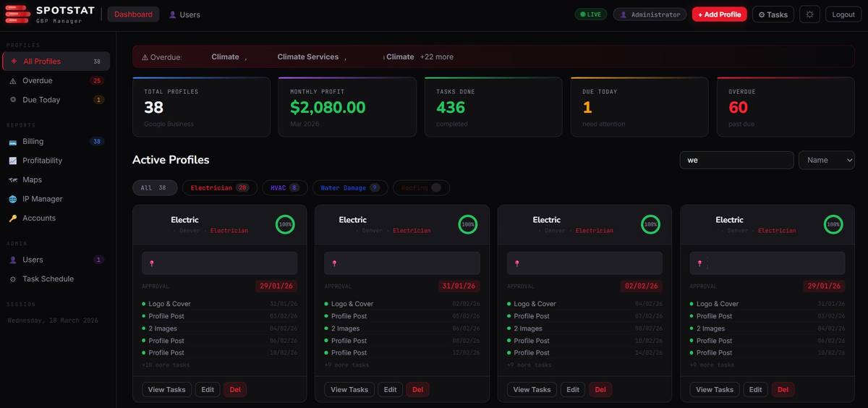
Task: Open Users under the Admin sidebar section
Action: coord(56,260)
